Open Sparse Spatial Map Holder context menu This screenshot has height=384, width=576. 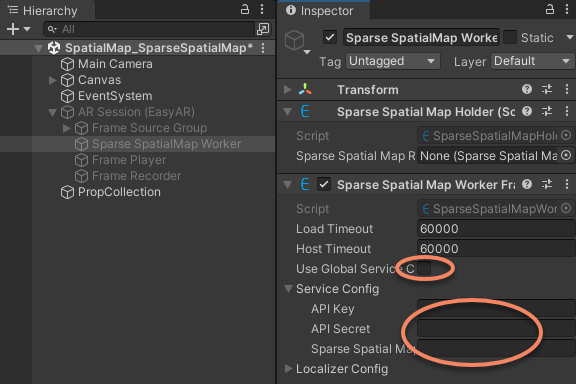(567, 111)
